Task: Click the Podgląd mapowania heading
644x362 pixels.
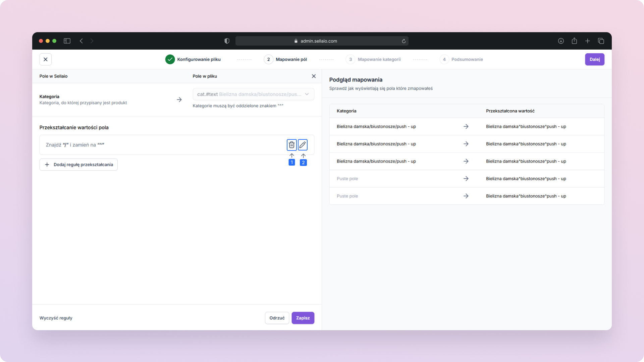Action: click(x=356, y=80)
